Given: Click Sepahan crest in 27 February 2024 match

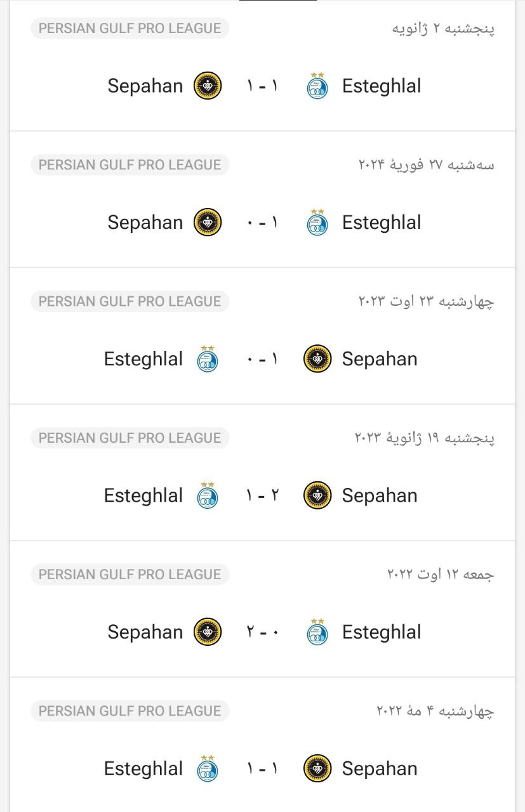Looking at the screenshot, I should [x=207, y=223].
